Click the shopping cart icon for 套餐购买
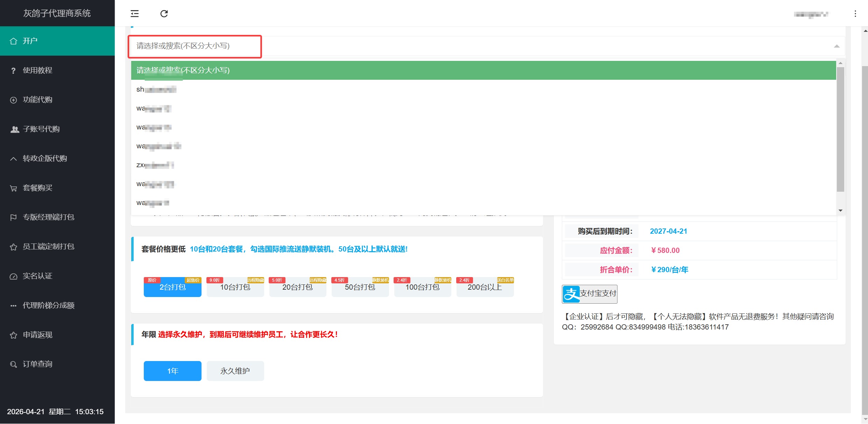Image resolution: width=868 pixels, height=424 pixels. [13, 188]
